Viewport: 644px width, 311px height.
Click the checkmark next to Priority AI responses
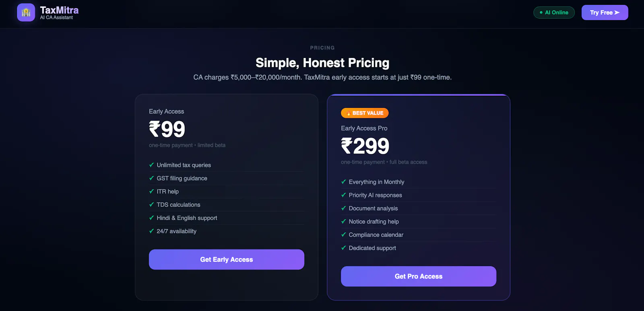click(344, 195)
